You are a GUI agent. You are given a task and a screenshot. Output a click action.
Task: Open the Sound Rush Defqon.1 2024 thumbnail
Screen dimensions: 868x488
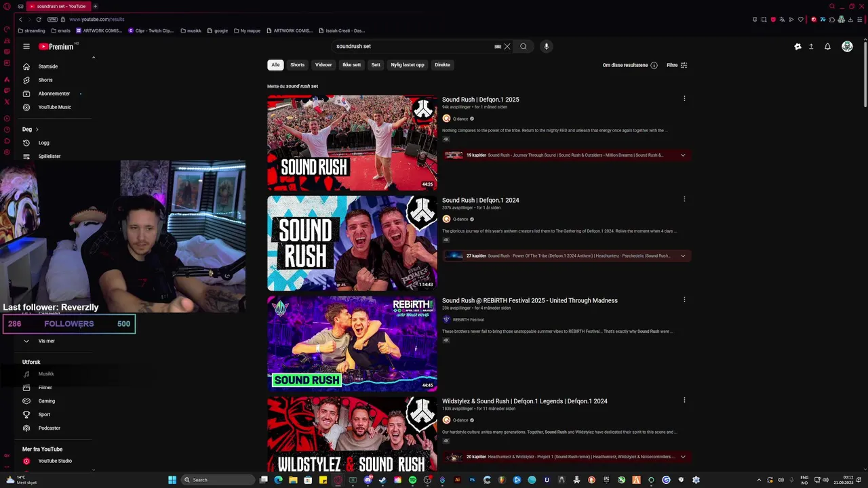point(352,243)
